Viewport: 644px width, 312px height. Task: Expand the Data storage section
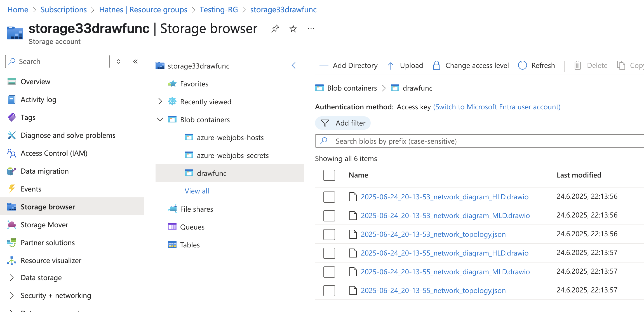click(12, 278)
